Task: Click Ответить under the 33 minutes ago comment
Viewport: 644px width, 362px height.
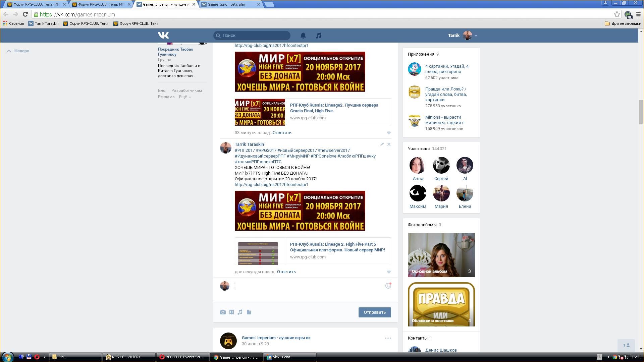Action: point(282,133)
